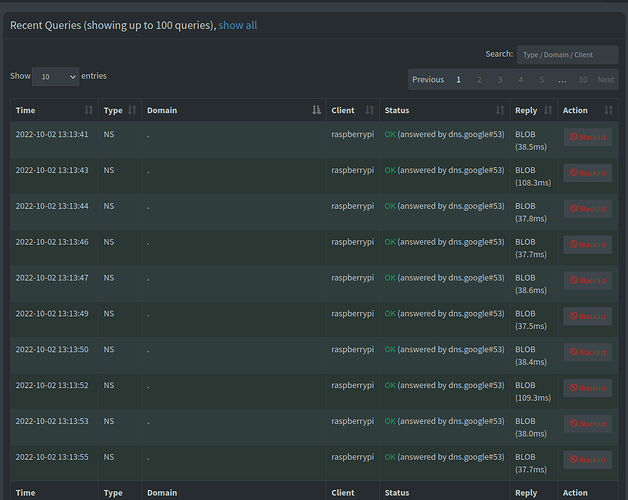Viewport: 628px width, 500px height.
Task: Blacklist the query at 13:13:43
Action: pos(587,172)
